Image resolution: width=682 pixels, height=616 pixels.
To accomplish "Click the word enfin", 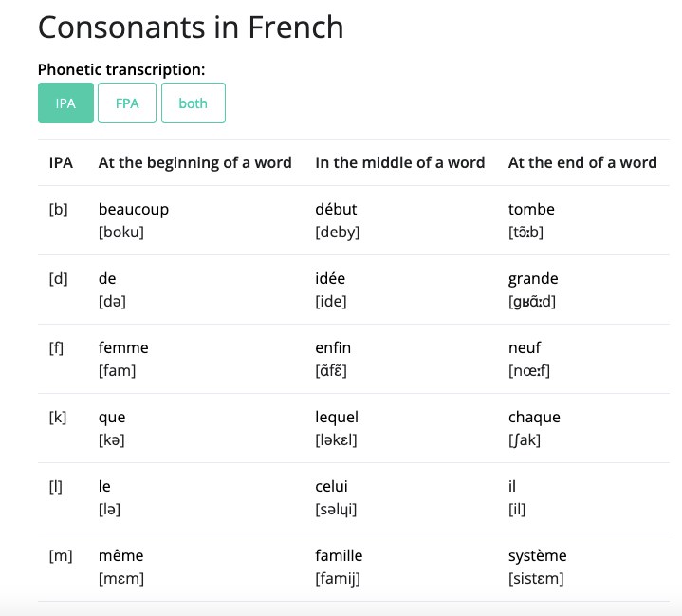I will (333, 347).
